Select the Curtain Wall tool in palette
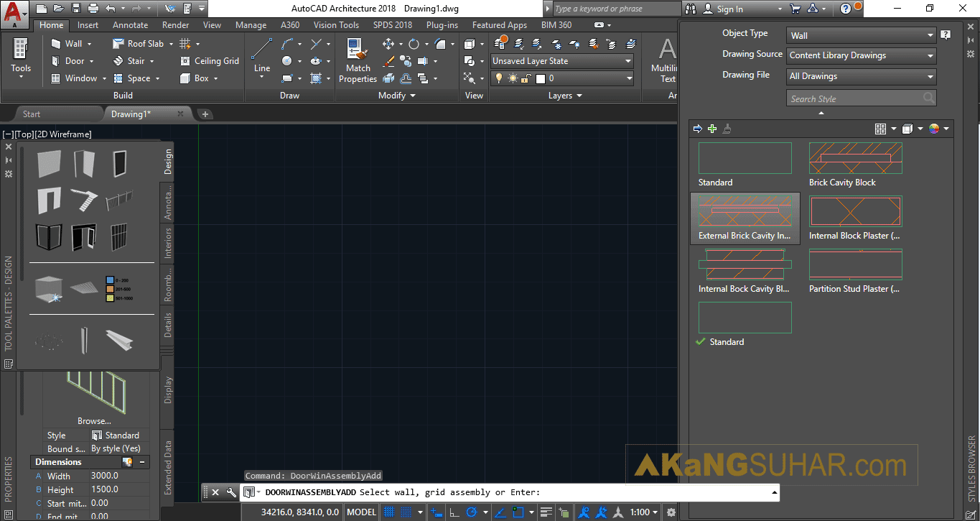 click(x=50, y=237)
